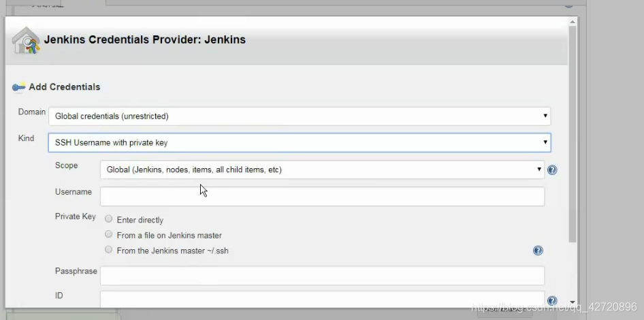The width and height of the screenshot is (644, 320).
Task: Choose From the Jenkins master ~/.ssh option
Action: point(108,249)
